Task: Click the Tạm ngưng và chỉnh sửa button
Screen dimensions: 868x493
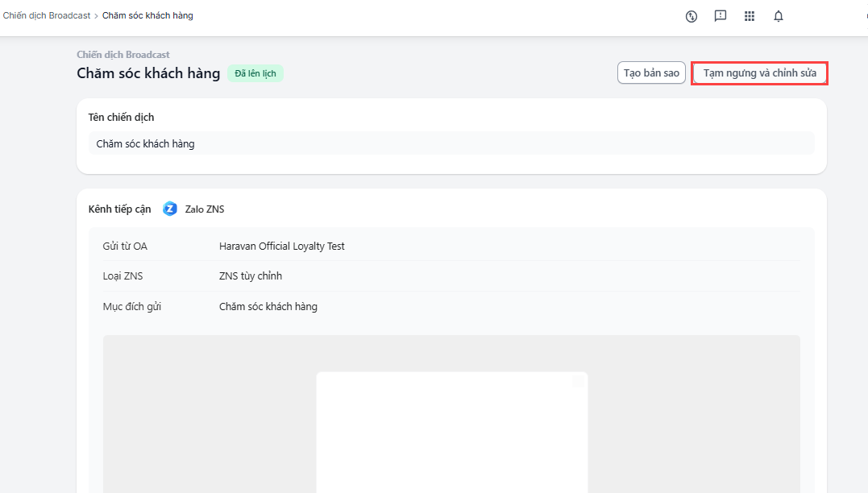Action: point(759,73)
